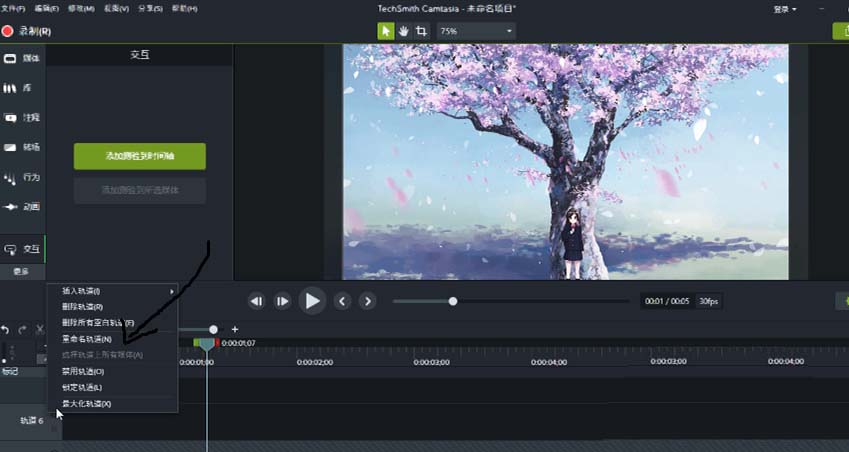Jump to next clip with right chevron
849x452 pixels.
tap(368, 301)
